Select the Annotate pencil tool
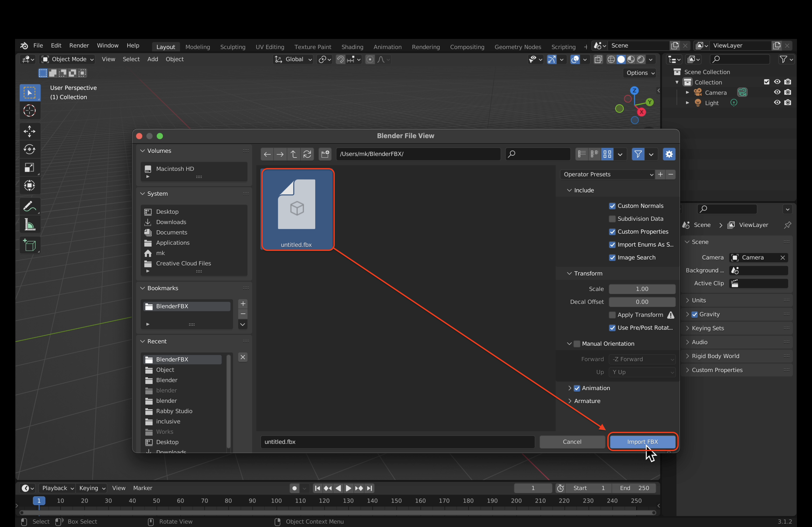The image size is (812, 527). (x=30, y=206)
